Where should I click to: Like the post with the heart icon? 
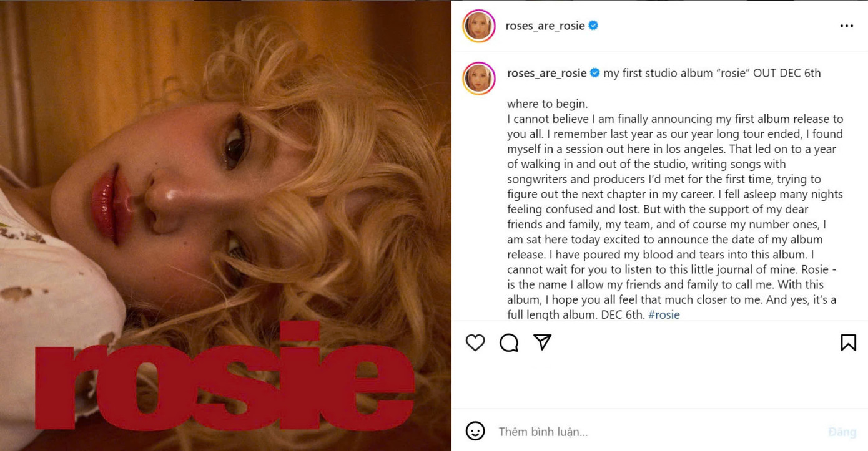point(475,342)
